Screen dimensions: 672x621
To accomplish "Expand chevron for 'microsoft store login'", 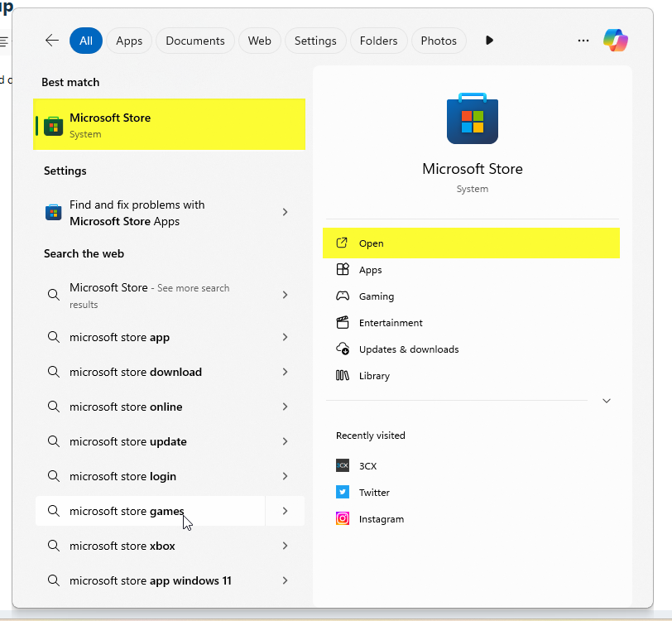I will pos(285,476).
